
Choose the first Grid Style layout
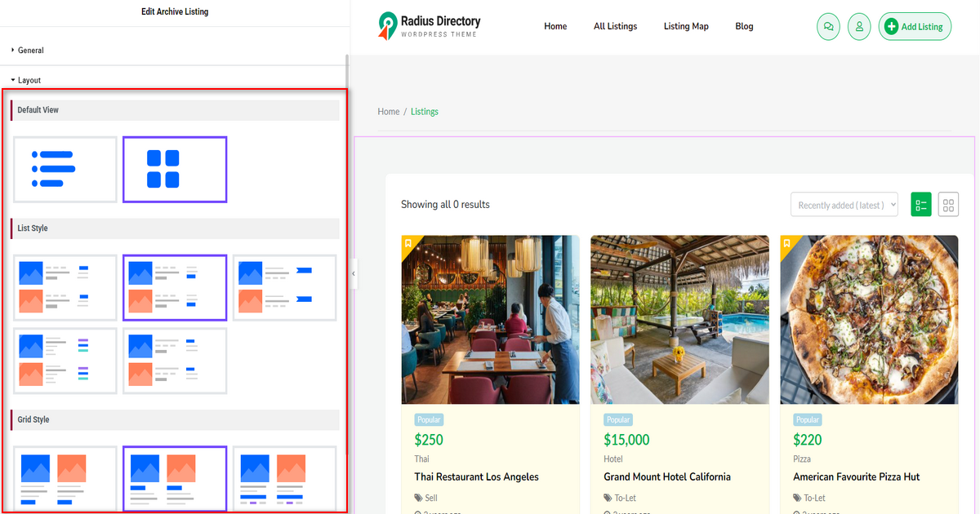65,478
